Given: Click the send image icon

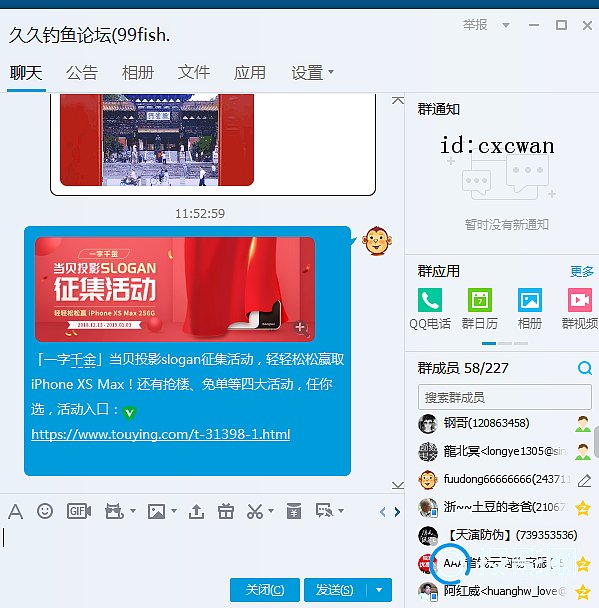Looking at the screenshot, I should [156, 511].
